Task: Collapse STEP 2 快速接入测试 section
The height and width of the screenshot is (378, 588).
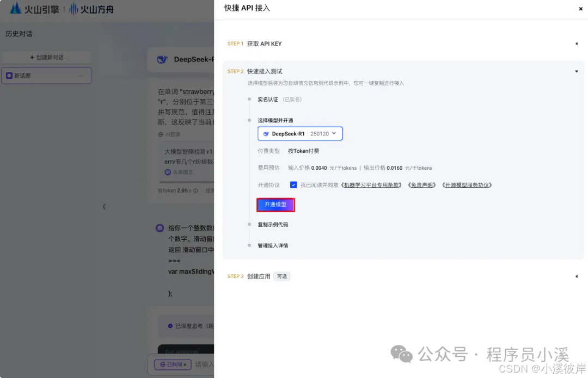Action: coord(577,71)
